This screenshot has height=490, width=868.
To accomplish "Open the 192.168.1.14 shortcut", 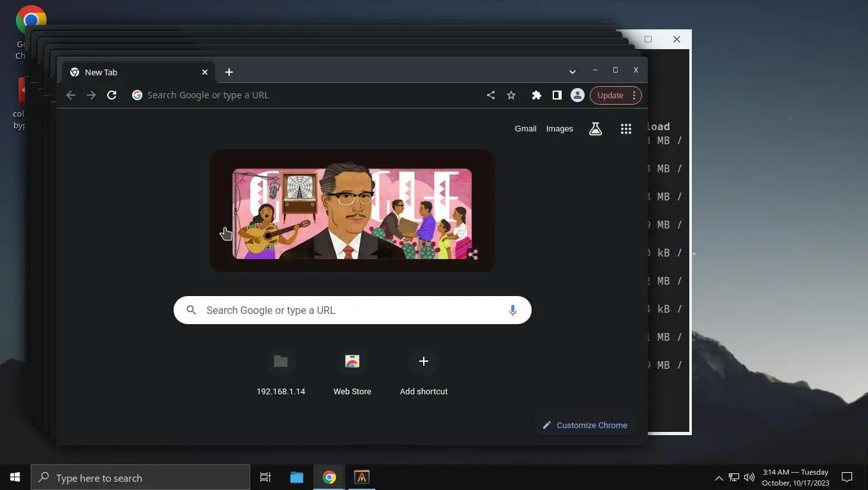I will (x=281, y=372).
